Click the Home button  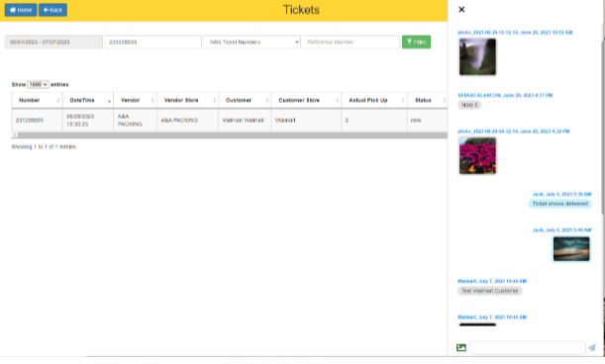(21, 10)
